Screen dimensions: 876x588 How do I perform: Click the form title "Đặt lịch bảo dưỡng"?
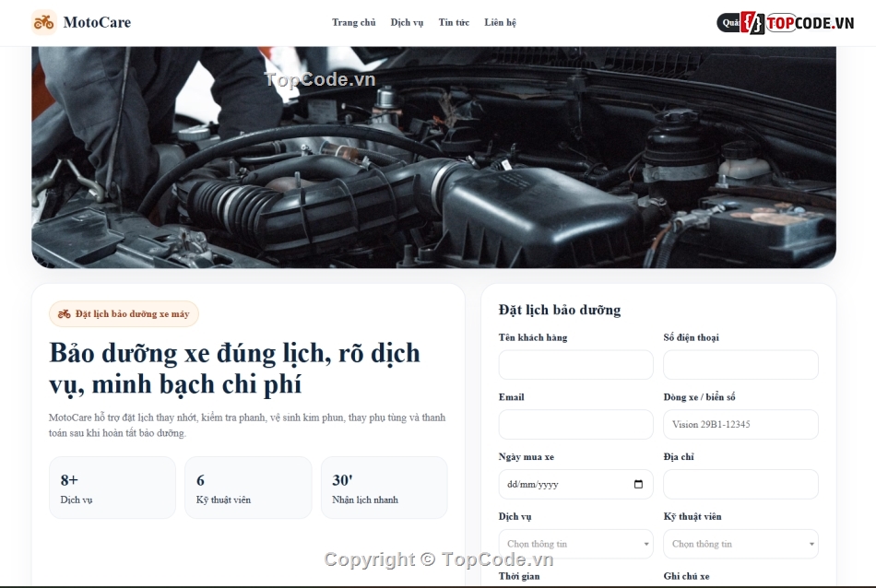[x=560, y=310]
